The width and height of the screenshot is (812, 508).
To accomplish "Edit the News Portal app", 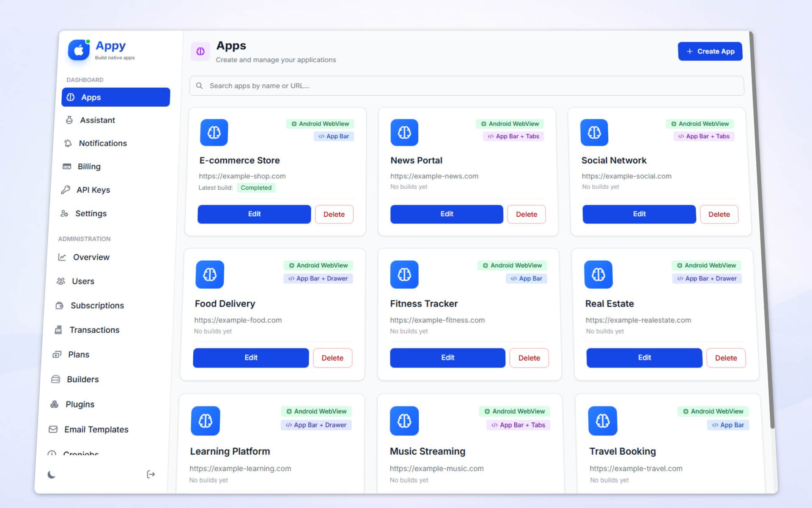I will click(x=446, y=214).
